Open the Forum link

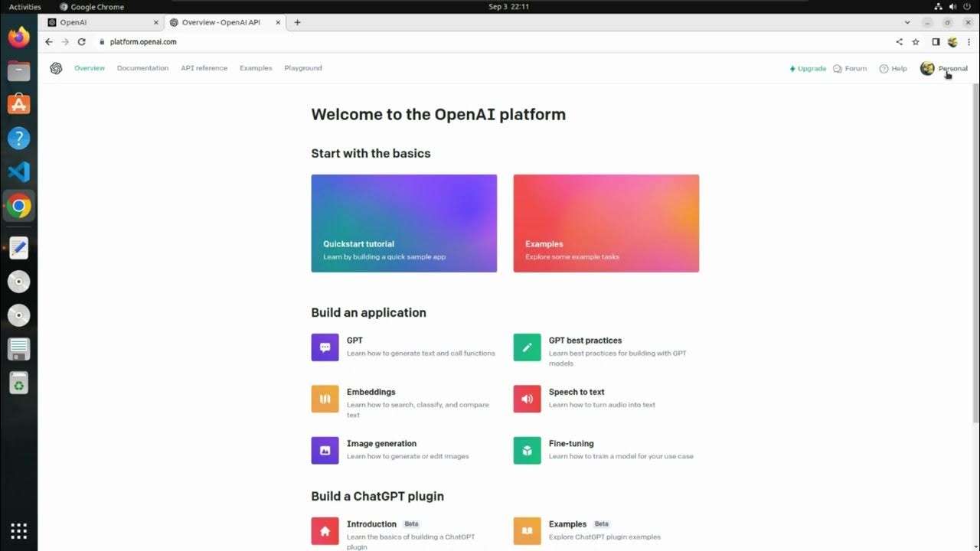(x=850, y=68)
